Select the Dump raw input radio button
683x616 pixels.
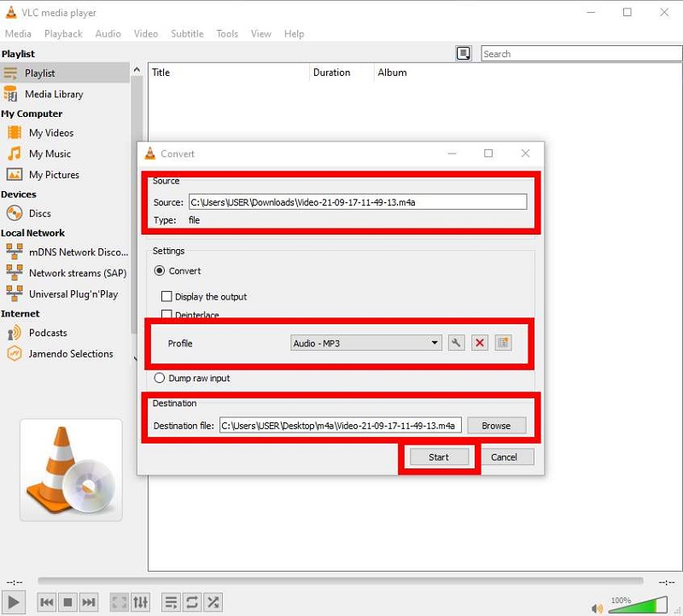pos(160,378)
